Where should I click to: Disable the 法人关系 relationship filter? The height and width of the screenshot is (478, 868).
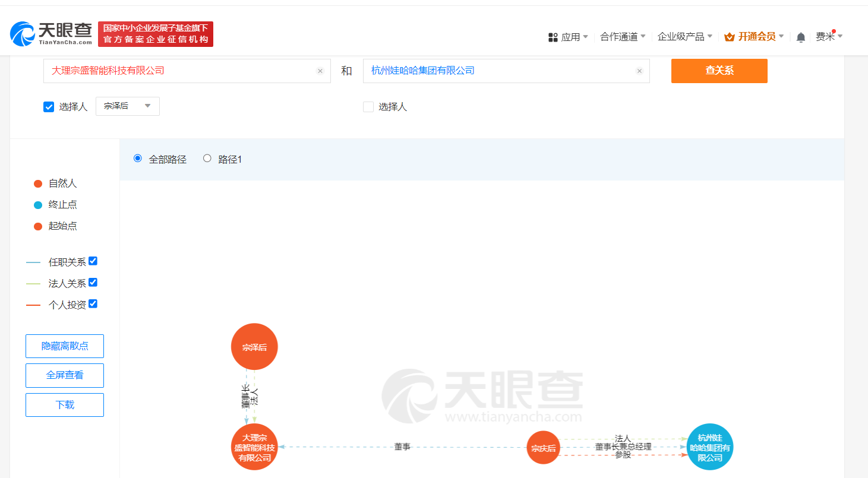tap(93, 282)
